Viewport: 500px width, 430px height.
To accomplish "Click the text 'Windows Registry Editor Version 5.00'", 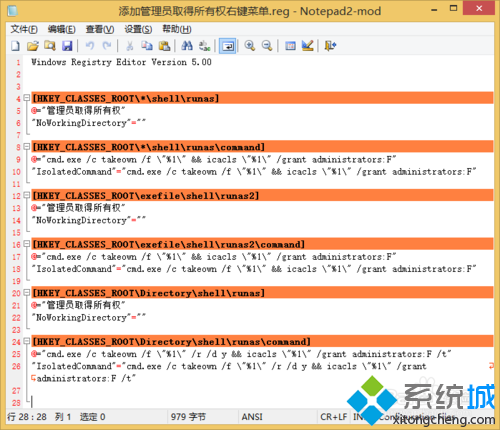I will pos(121,62).
